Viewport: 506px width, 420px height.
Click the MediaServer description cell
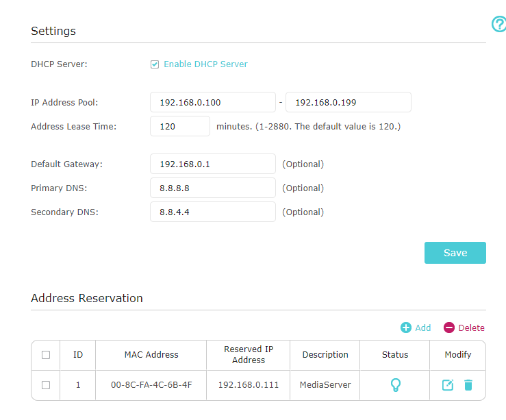coord(325,385)
